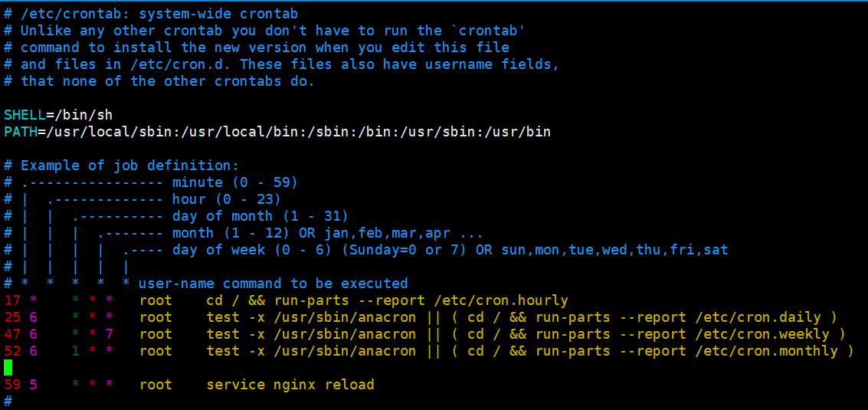Click 'root' on the cron.hourly line
This screenshot has height=410, width=868.
coord(156,301)
